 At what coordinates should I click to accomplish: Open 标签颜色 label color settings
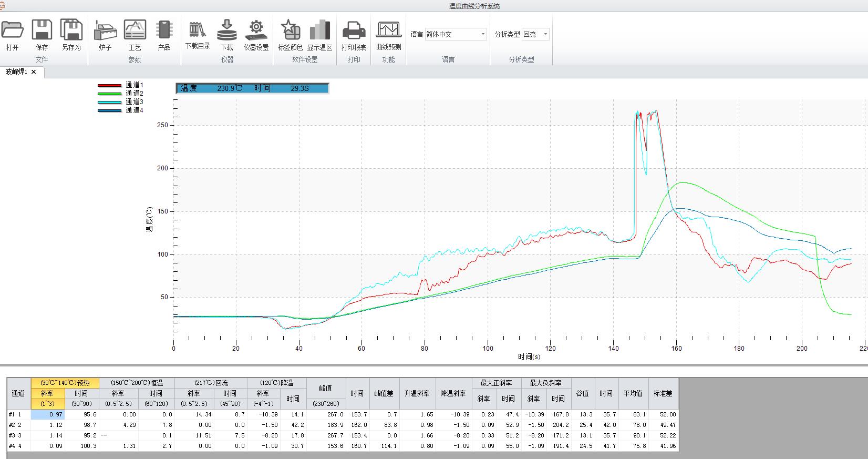tap(290, 30)
